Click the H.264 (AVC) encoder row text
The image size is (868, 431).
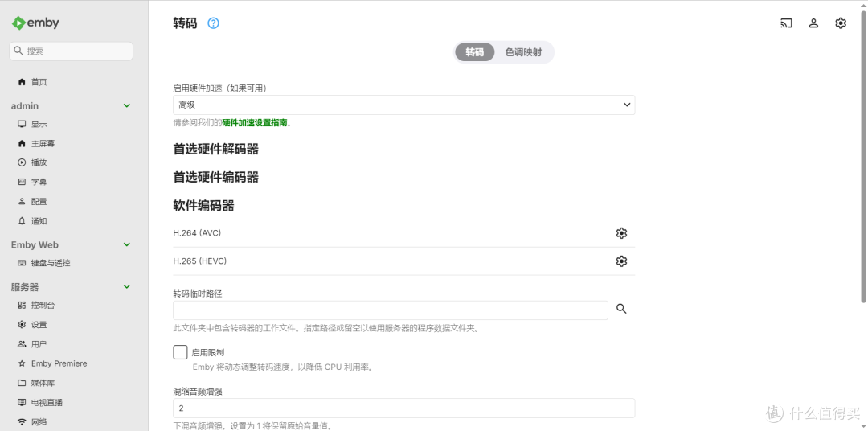tap(197, 233)
